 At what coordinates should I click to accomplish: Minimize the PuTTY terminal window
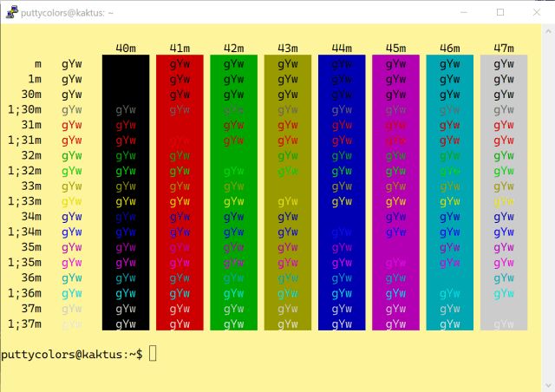461,12
